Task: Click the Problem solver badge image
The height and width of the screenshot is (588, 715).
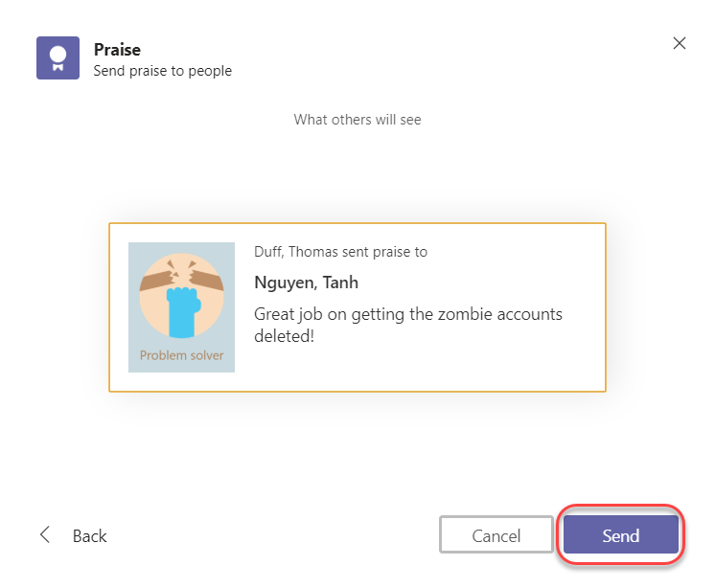Action: point(181,306)
